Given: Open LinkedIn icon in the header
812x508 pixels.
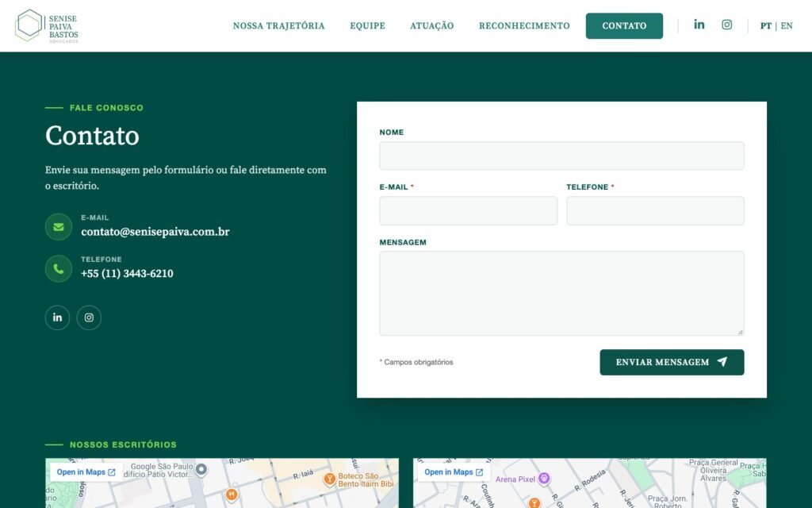Looking at the screenshot, I should [x=699, y=25].
